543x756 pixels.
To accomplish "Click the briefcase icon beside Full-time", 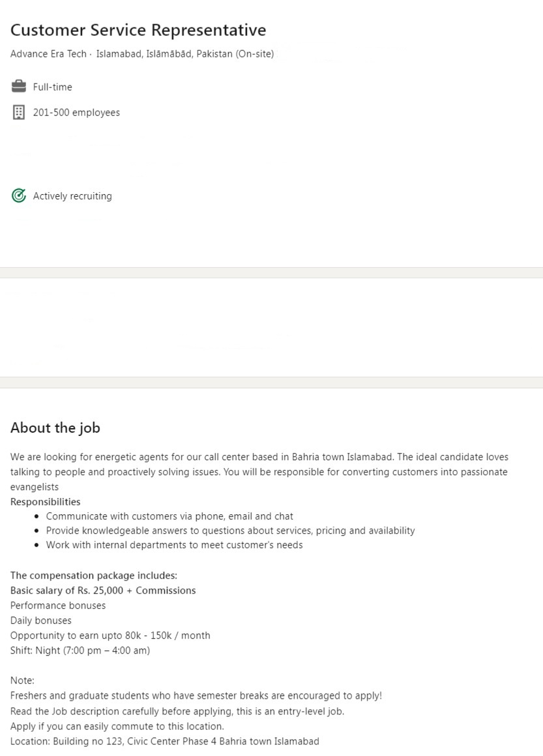I will pos(19,87).
